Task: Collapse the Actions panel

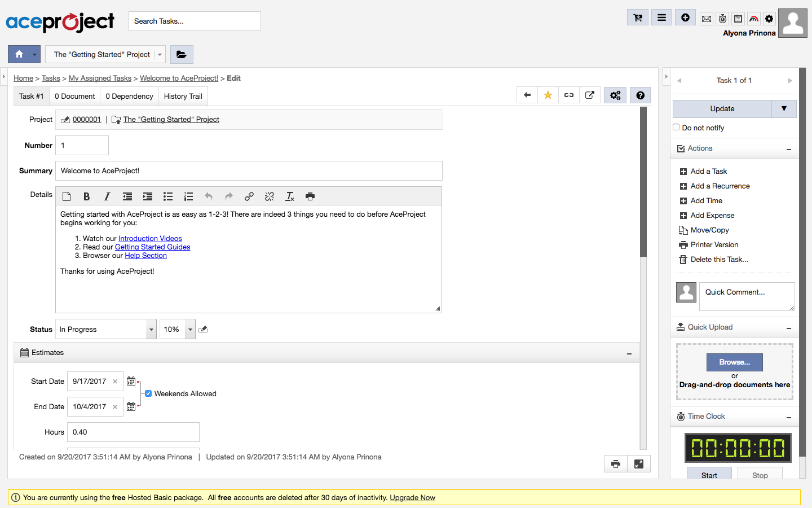Action: [x=789, y=149]
